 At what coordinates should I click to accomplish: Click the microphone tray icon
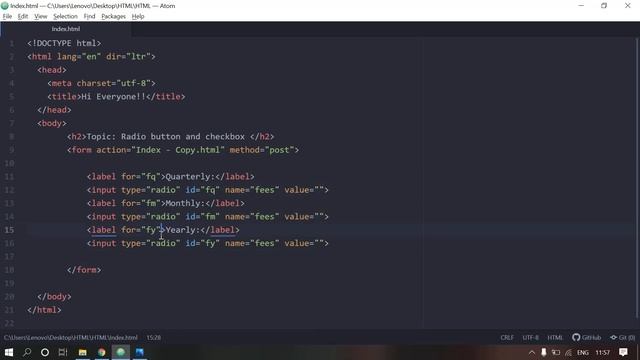544,352
